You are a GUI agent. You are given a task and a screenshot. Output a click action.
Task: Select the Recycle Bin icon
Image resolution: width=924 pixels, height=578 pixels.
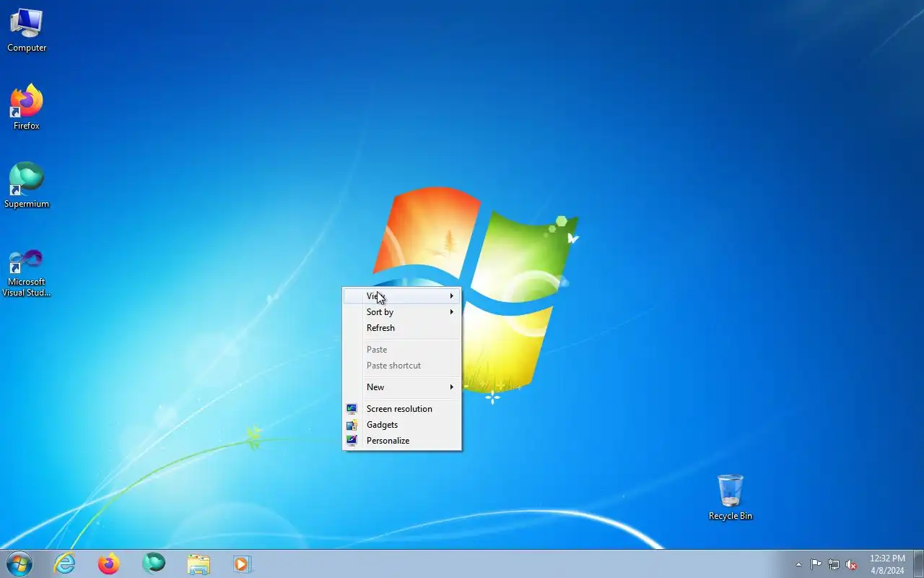(730, 498)
